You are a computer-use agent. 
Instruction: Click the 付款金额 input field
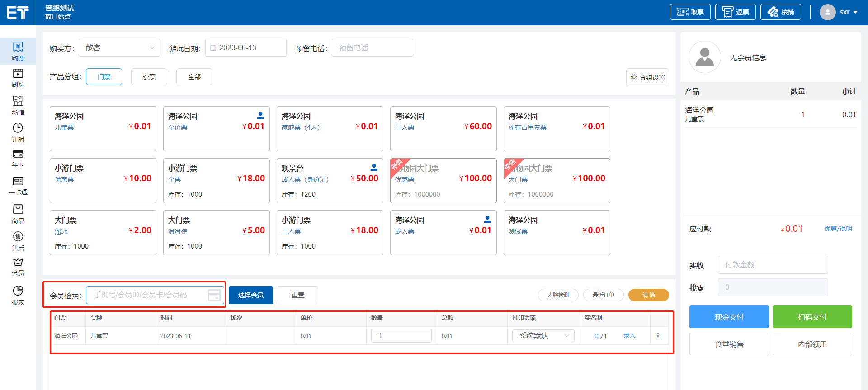point(773,265)
